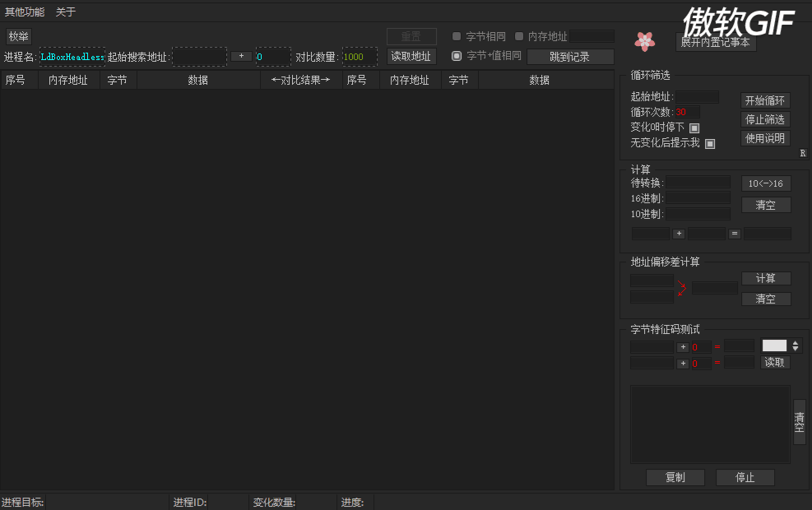Click the 10<->16 convert button

click(x=766, y=183)
